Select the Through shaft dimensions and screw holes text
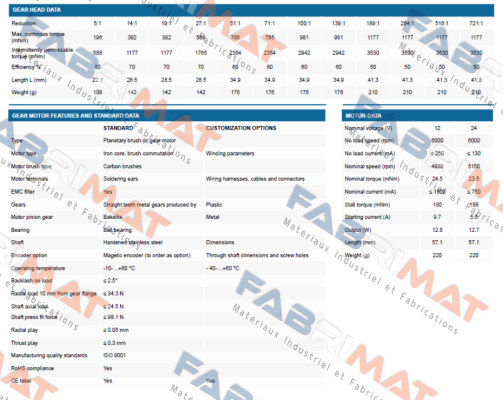This screenshot has height=400, width=503. coord(257,255)
